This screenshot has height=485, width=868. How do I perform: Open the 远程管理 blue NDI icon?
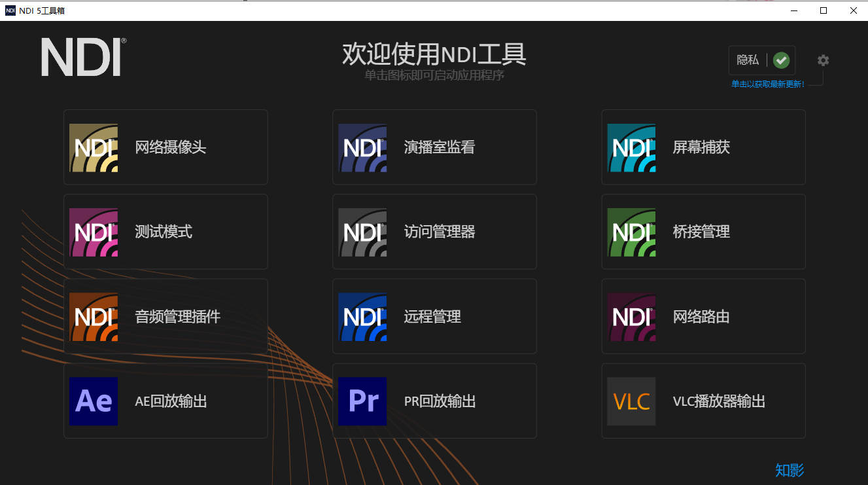[x=362, y=317]
